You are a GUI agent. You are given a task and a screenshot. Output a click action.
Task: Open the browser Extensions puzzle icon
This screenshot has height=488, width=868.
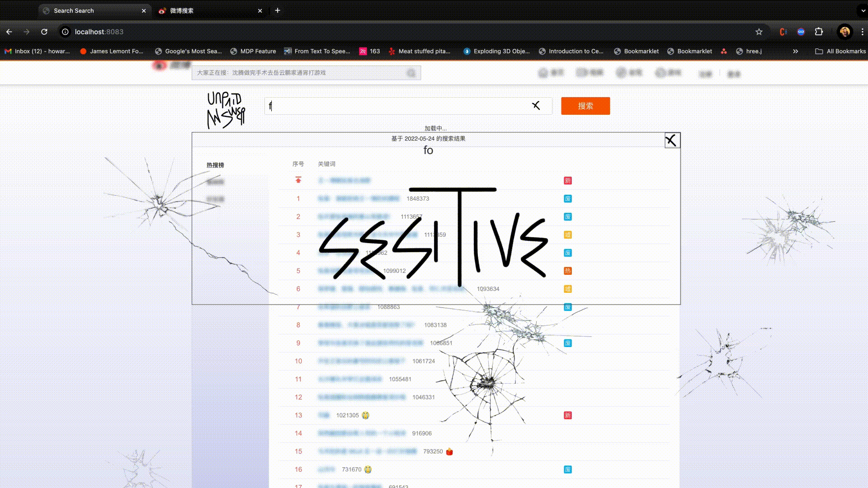[819, 32]
